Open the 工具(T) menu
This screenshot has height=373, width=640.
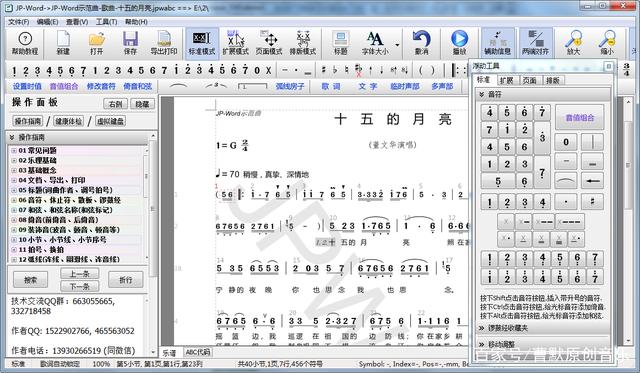click(x=107, y=22)
